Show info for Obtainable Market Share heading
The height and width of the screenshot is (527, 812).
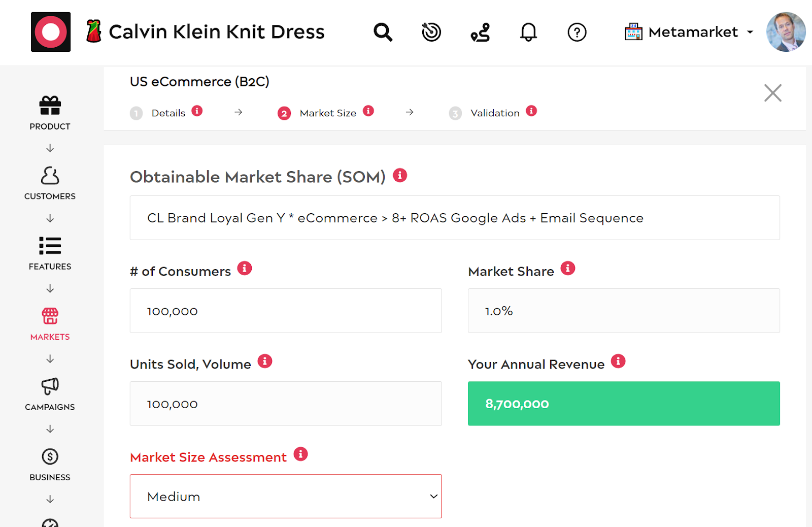pos(400,175)
